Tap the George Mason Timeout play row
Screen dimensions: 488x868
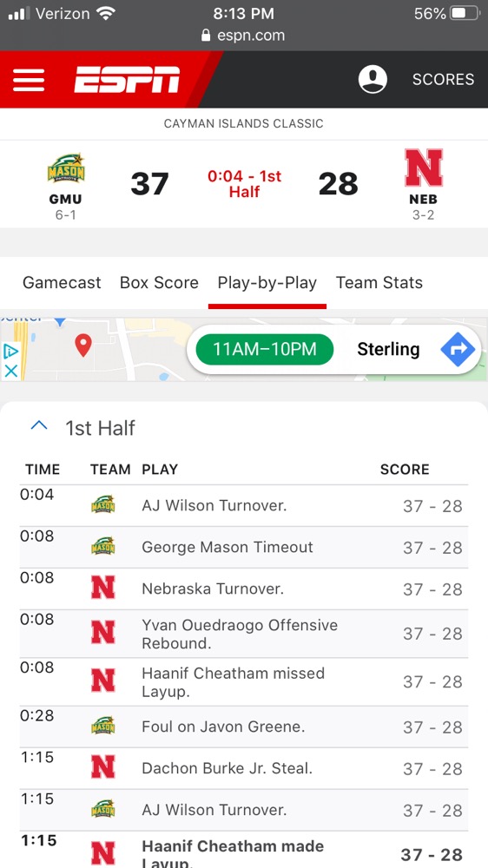click(244, 548)
